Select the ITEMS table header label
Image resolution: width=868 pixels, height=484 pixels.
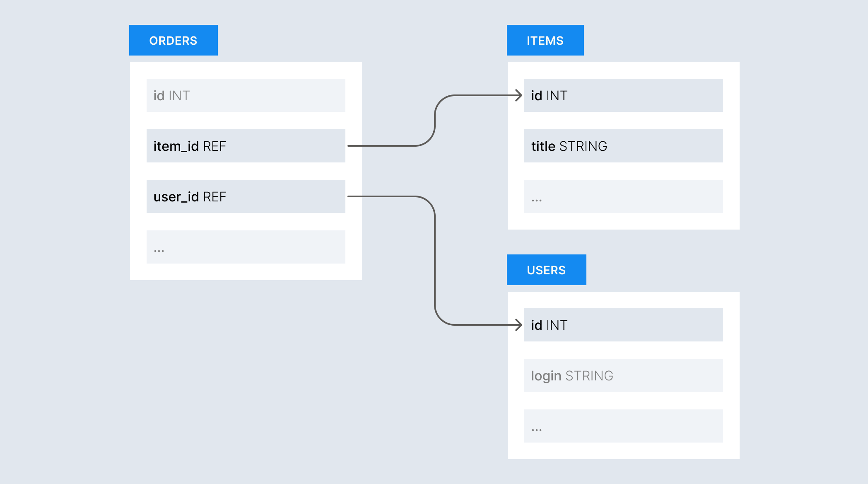[545, 40]
